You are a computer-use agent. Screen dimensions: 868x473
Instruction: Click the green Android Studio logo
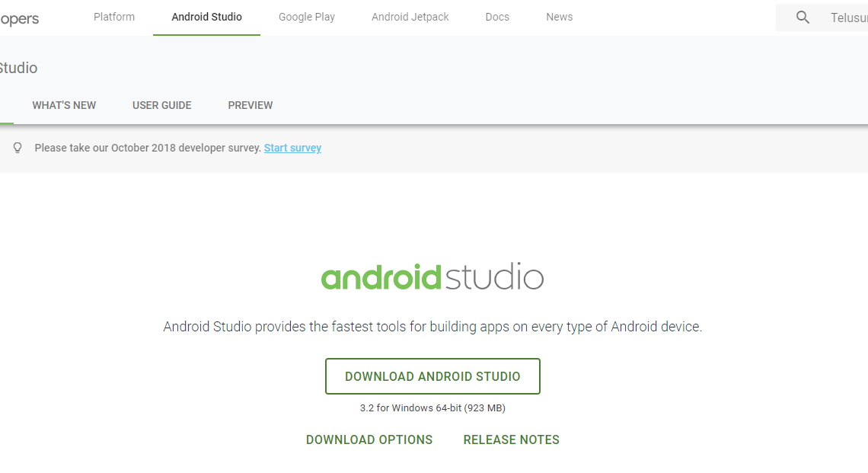point(432,277)
